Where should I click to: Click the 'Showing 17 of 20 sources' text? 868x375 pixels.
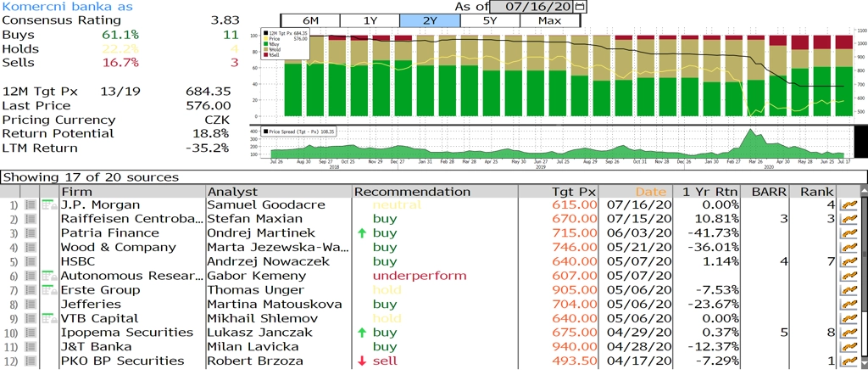click(91, 177)
